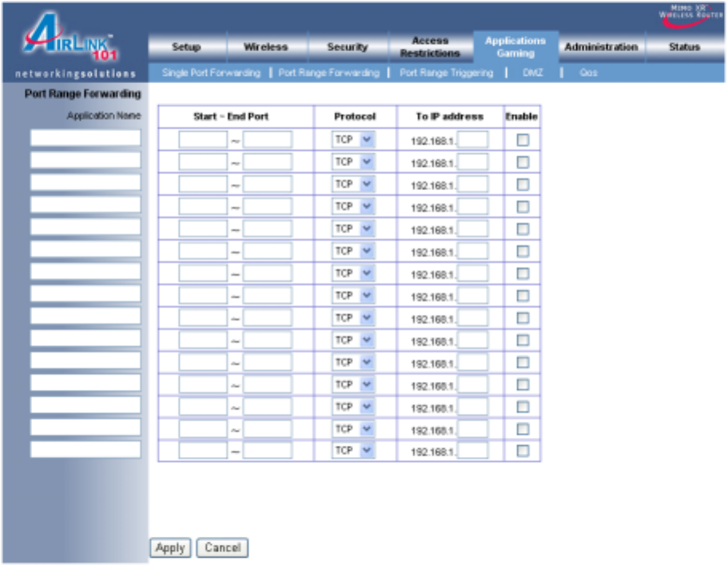Tick Enable checkbox in second row
The image size is (728, 568).
(x=523, y=162)
